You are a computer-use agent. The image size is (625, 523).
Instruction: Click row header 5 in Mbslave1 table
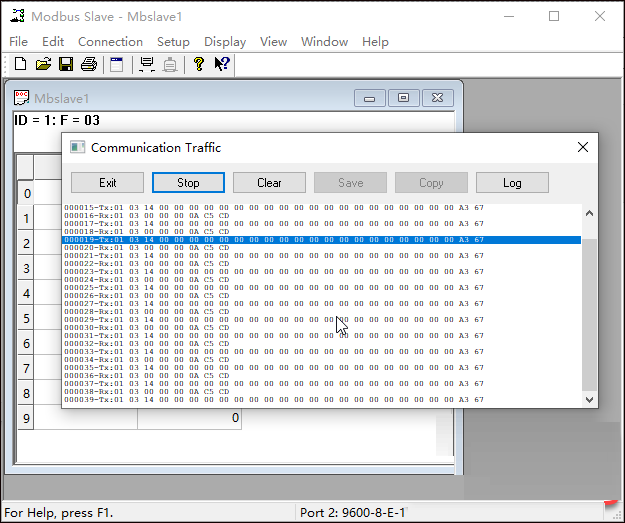(x=26, y=318)
